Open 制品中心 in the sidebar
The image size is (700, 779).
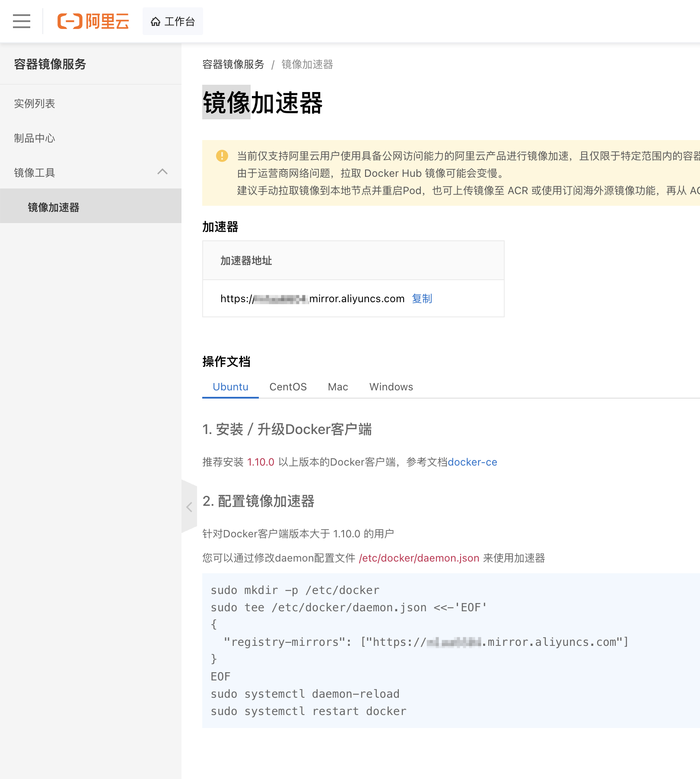35,138
